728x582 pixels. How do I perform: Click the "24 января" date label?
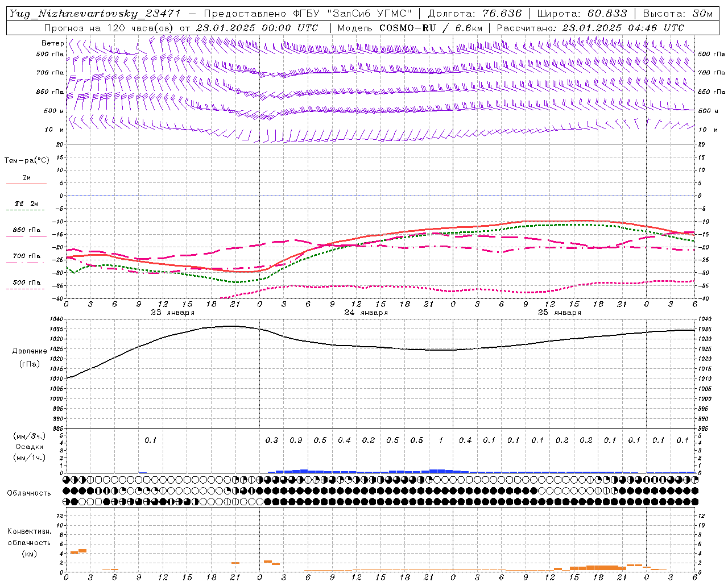[366, 313]
